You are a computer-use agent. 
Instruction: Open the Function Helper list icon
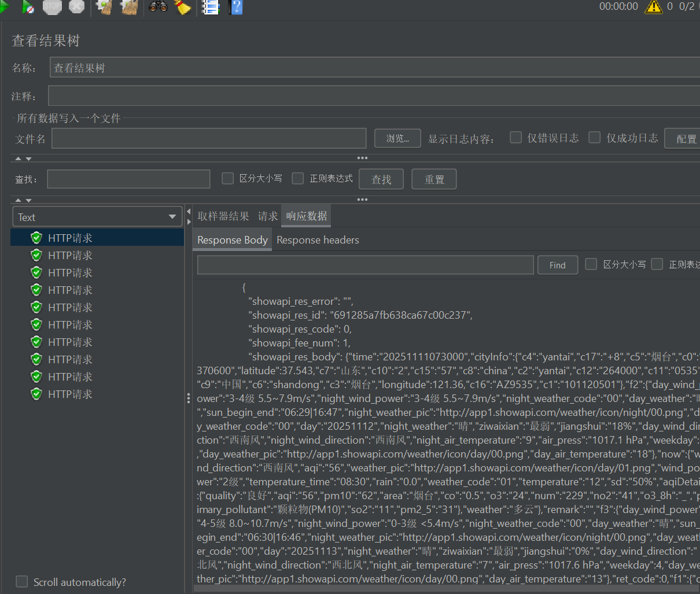(x=211, y=7)
